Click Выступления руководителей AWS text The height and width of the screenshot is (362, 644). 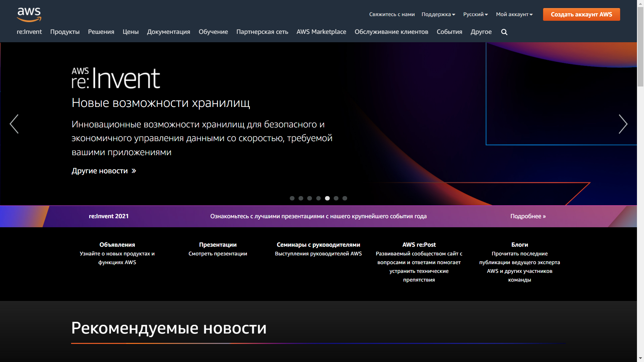[318, 254]
